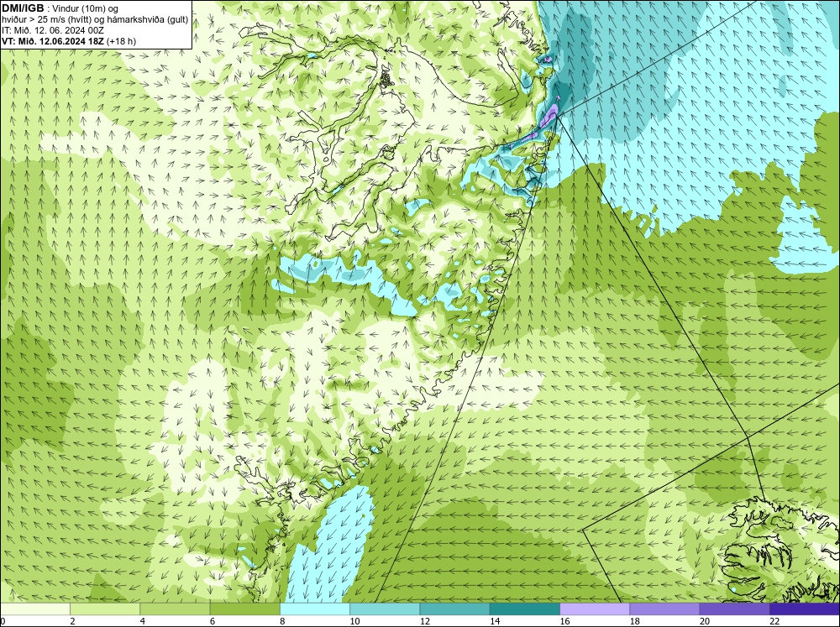Viewport: 840px width, 627px height.
Task: Click the 10–12 m/s cyan legend swatch
Action: pyautogui.click(x=385, y=609)
